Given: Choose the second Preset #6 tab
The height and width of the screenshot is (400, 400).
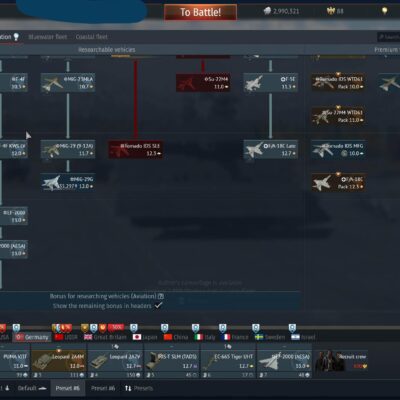Looking at the screenshot, I should [x=103, y=388].
